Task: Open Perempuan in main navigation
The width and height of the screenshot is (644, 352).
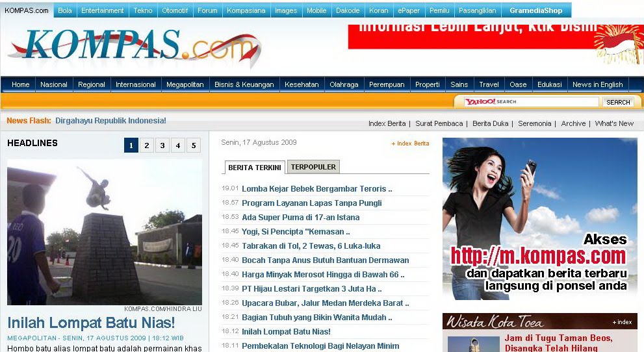Action: 387,84
